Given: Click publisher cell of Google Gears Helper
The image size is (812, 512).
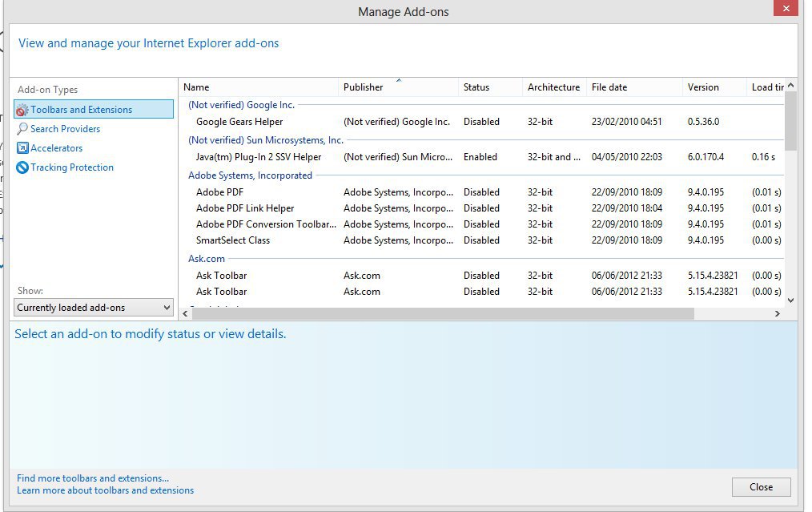Looking at the screenshot, I should [396, 122].
